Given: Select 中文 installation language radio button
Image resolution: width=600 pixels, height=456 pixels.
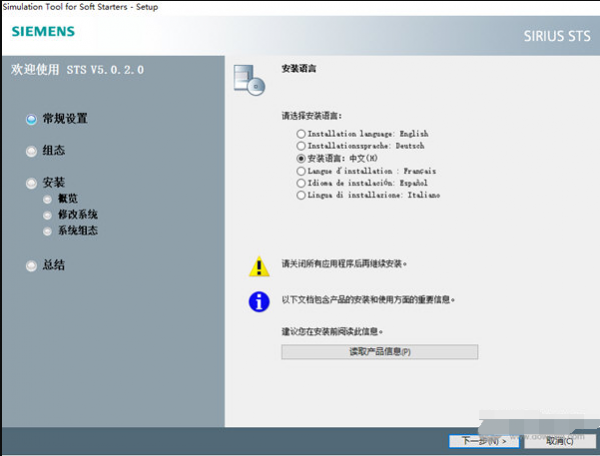Looking at the screenshot, I should 301,158.
